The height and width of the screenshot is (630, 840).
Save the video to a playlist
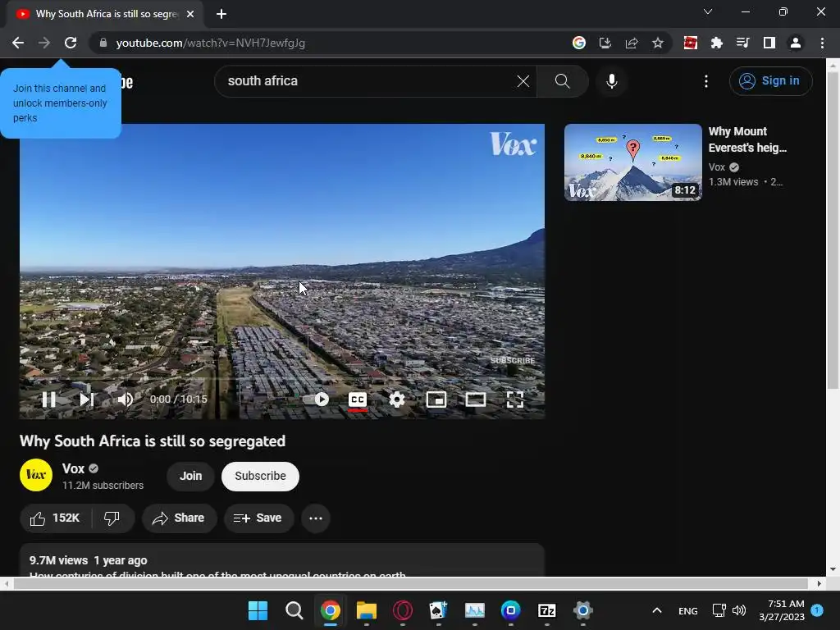(258, 518)
